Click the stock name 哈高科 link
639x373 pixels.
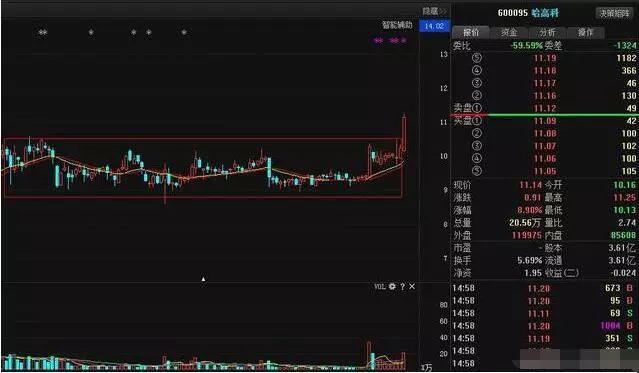[x=545, y=13]
